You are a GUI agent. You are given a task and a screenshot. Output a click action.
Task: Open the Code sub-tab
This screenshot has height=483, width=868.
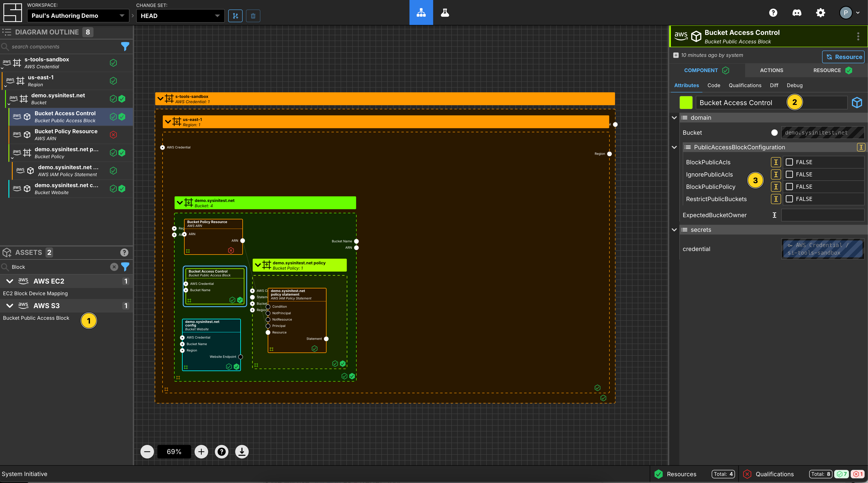pos(714,86)
